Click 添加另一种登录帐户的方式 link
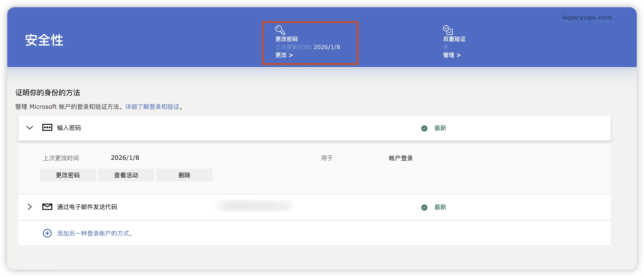The height and width of the screenshot is (277, 644). [x=95, y=233]
